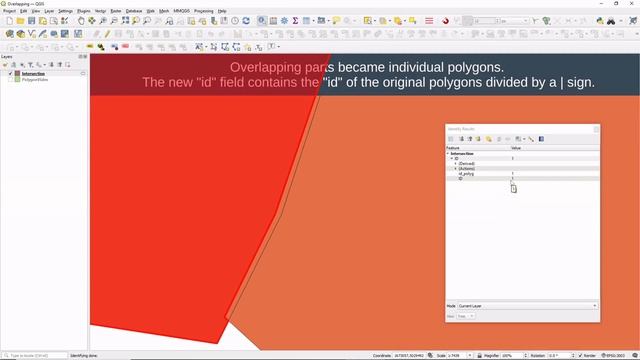Screen dimensions: 640x360
Task: Click the Pan Map to Selection icon
Action: (x=92, y=21)
